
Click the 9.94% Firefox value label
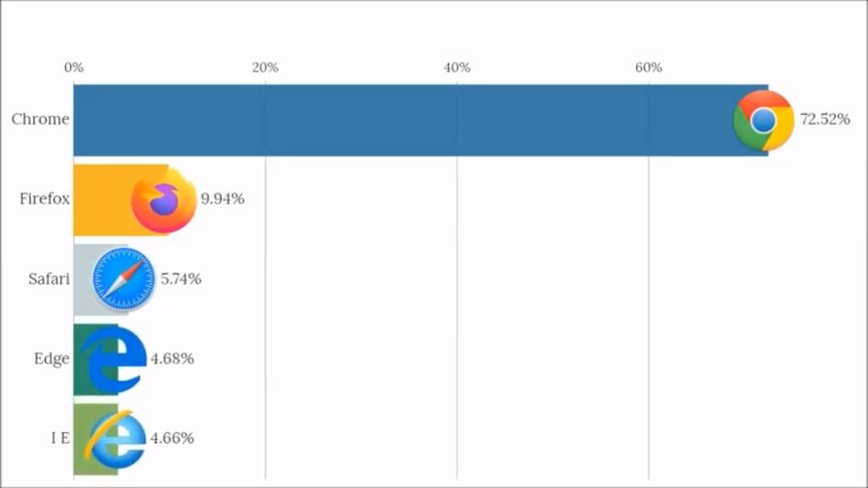pyautogui.click(x=222, y=199)
